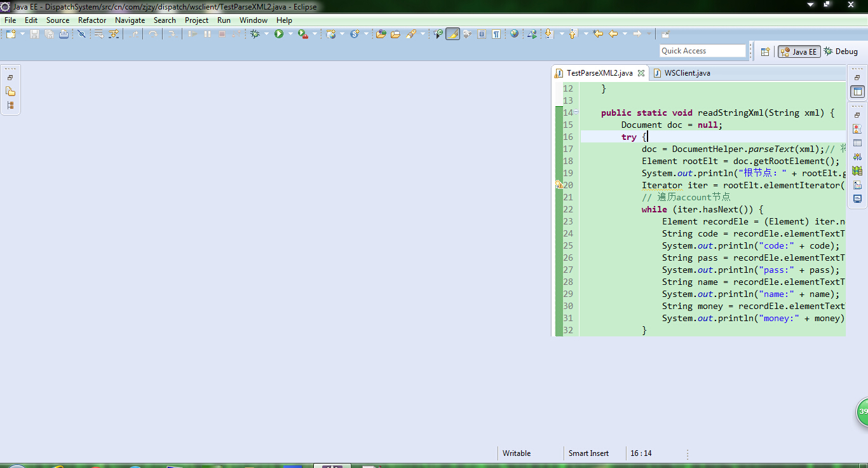
Task: Switch to the WSClient.java tab
Action: 687,73
